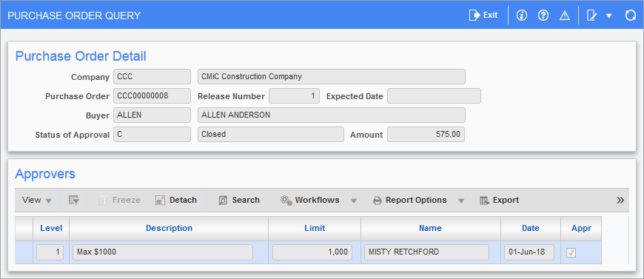Click the edit page icon in header
Viewport: 644px width, 279px height.
[592, 16]
